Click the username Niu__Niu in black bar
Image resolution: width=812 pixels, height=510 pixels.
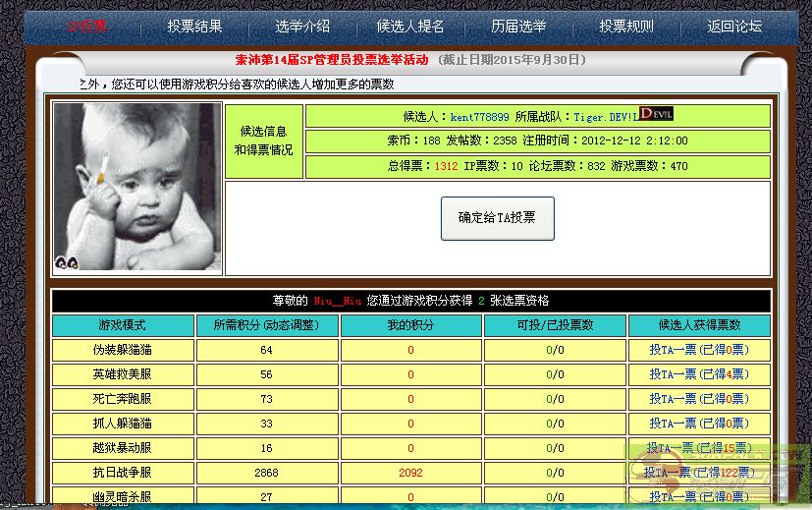coord(338,301)
